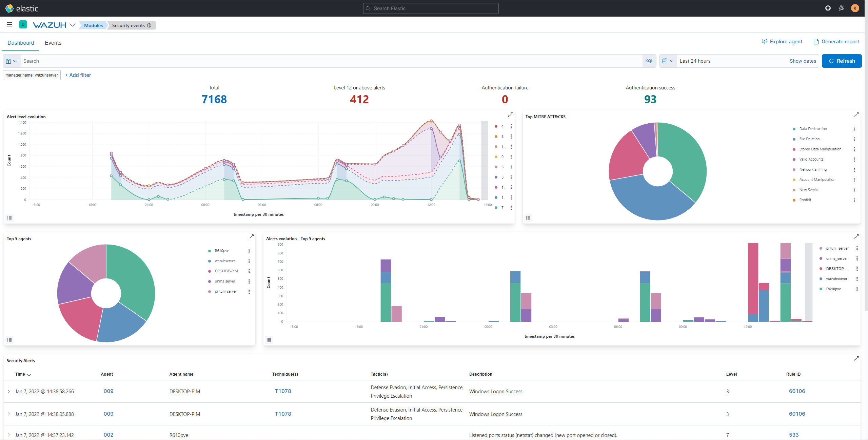Toggle the Data Destruction legend series
The image size is (868, 440).
point(813,129)
